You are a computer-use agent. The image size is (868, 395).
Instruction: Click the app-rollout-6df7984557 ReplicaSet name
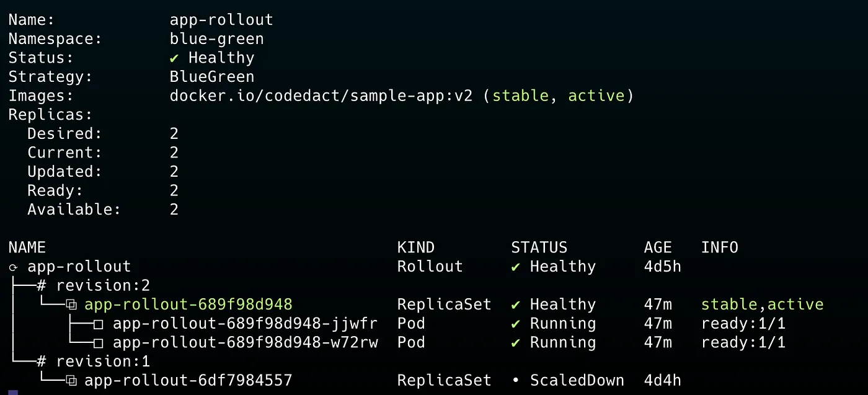click(x=188, y=381)
